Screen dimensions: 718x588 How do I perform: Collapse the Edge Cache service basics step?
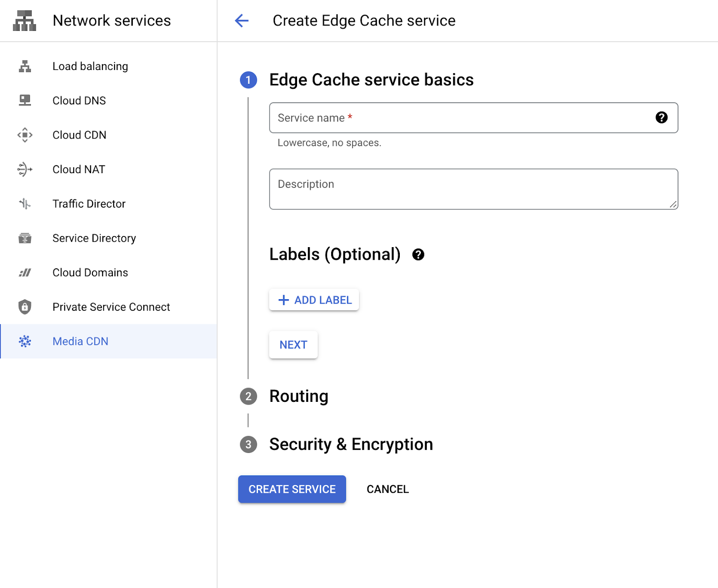(371, 80)
